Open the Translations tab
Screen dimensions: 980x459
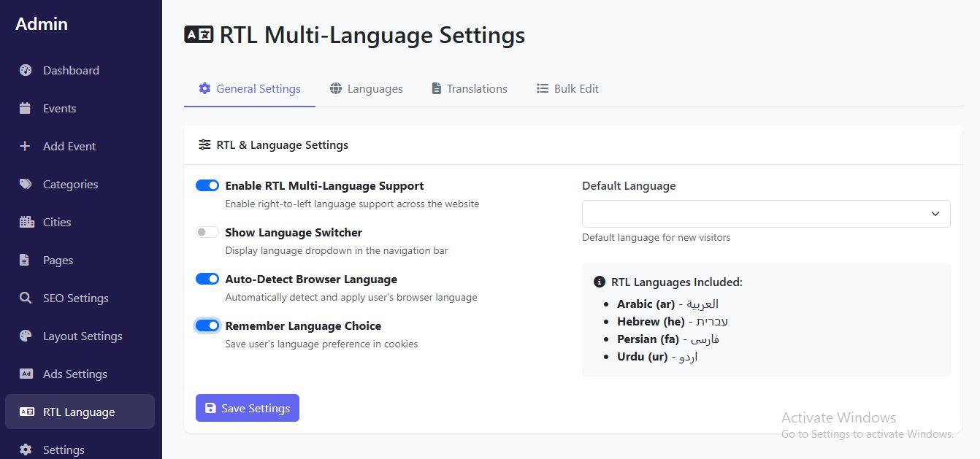[x=469, y=89]
